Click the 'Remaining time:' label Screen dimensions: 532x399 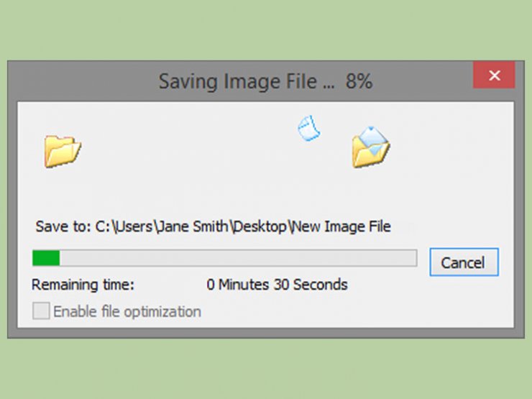[83, 284]
